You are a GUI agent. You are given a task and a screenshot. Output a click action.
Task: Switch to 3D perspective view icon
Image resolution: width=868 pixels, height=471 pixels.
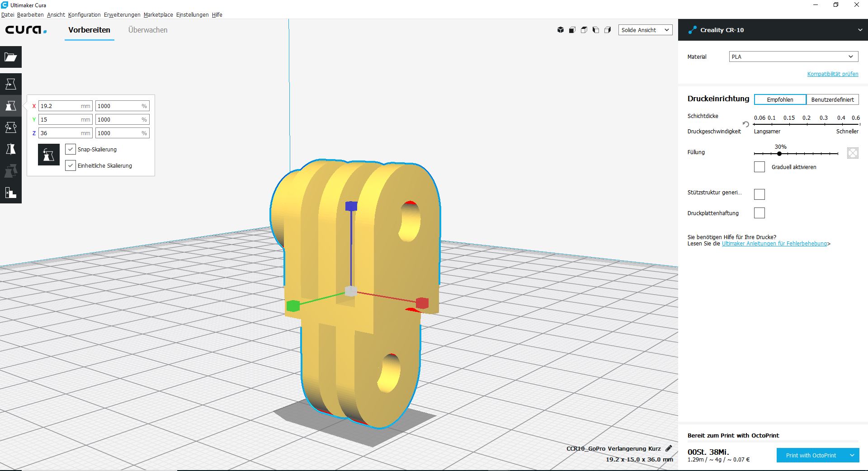pos(561,30)
